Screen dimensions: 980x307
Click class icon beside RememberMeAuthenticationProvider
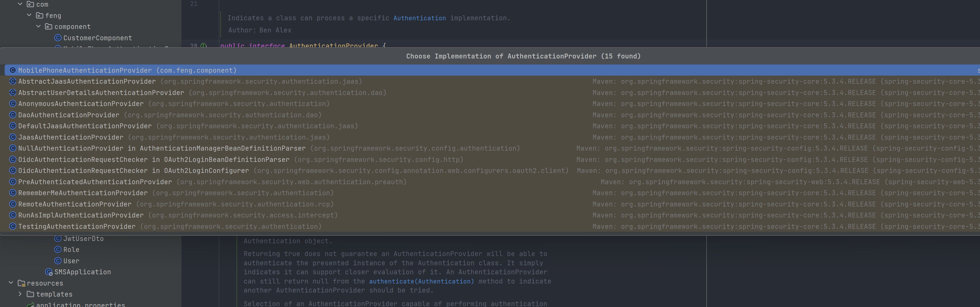click(12, 193)
